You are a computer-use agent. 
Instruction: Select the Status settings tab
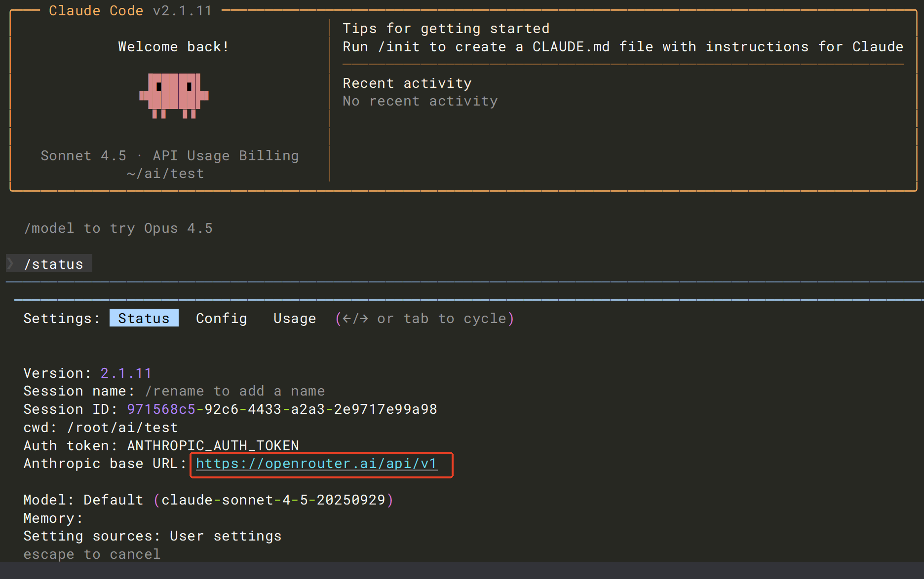coord(144,319)
